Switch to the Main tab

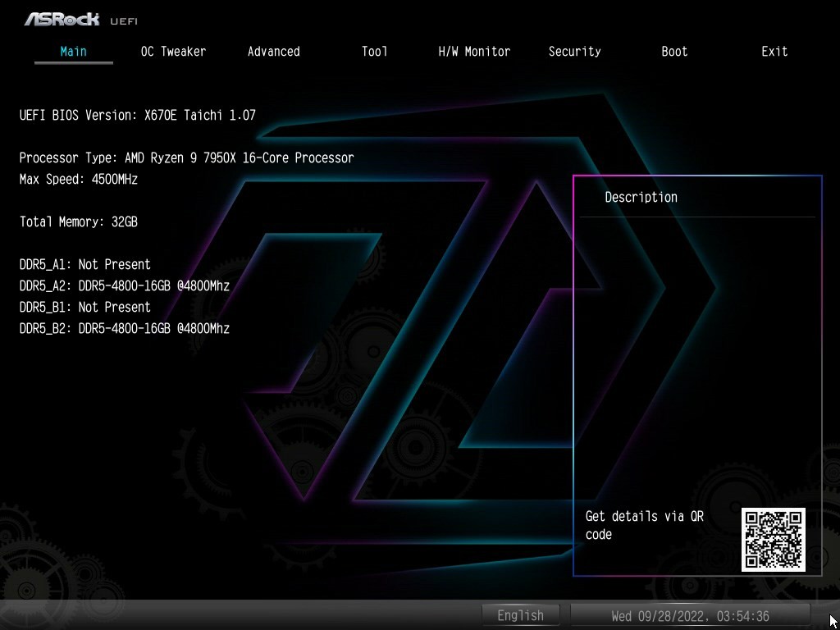[73, 51]
